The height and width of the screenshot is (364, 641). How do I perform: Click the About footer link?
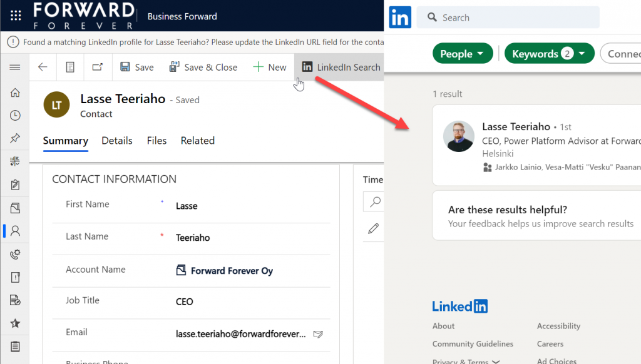444,326
